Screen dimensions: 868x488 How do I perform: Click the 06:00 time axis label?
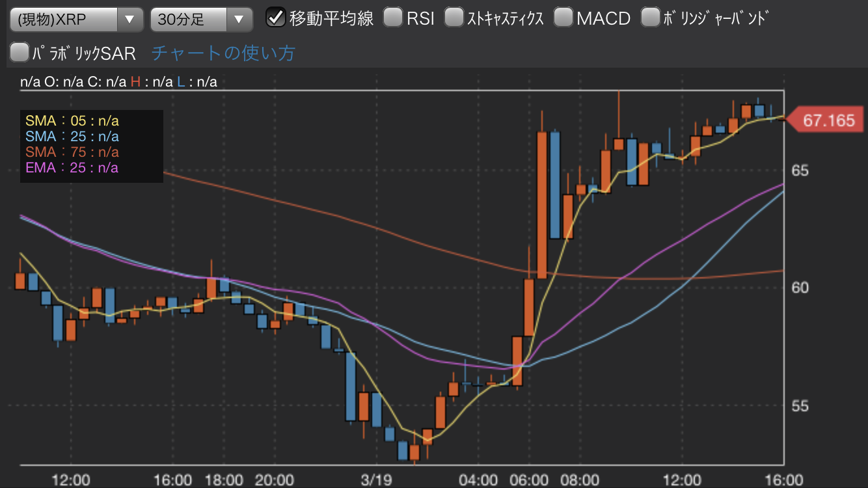tap(528, 480)
